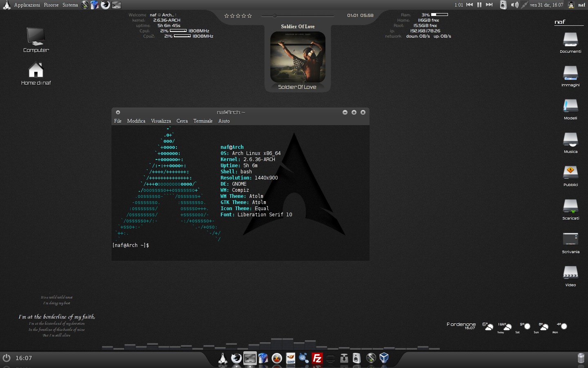Screen dimensions: 588x368
Task: Launch Firefox from the top panel launcher
Action: [x=105, y=5]
